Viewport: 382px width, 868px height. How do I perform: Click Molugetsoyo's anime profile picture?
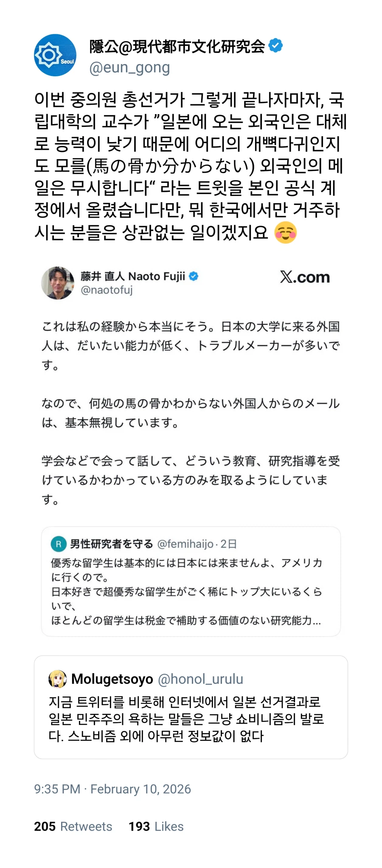click(x=58, y=679)
